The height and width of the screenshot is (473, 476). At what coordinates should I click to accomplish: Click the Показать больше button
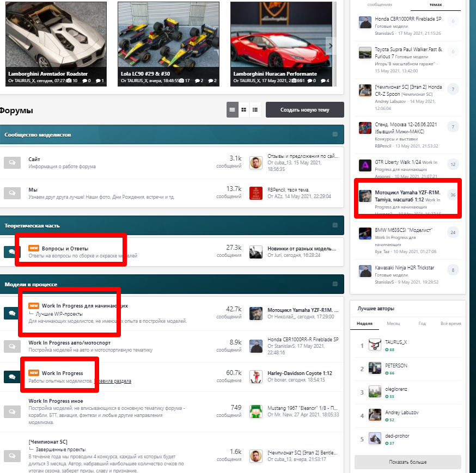pyautogui.click(x=407, y=462)
